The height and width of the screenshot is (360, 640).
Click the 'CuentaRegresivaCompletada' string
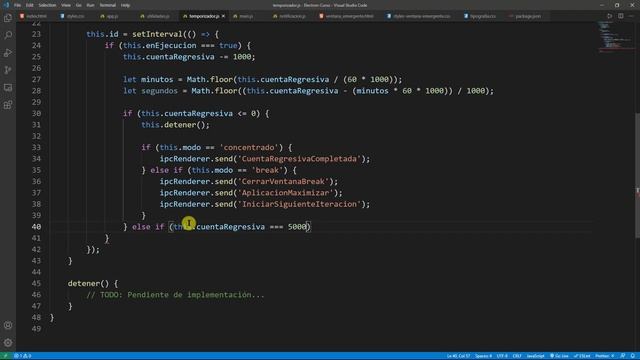300,159
